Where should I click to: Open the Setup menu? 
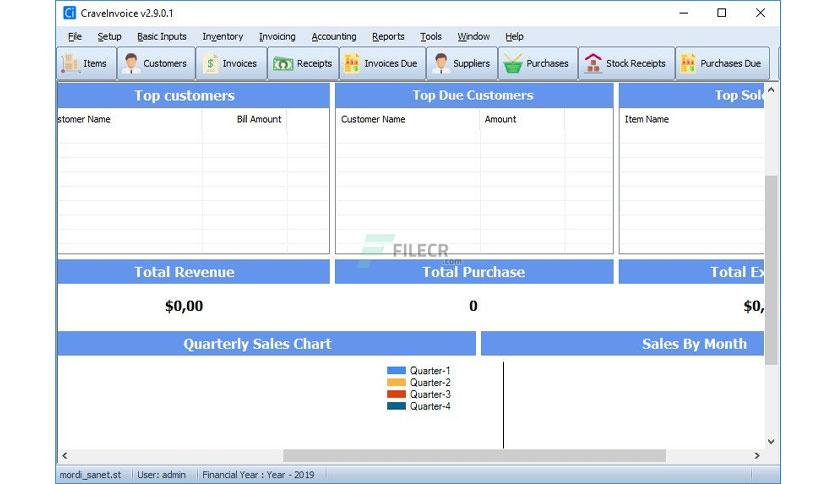click(x=109, y=36)
